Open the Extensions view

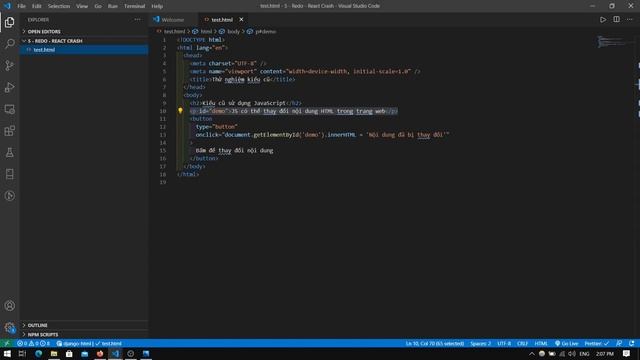pos(9,131)
